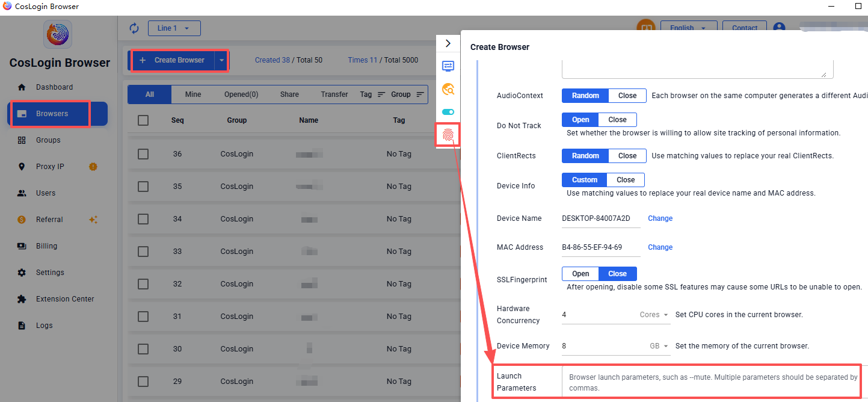
Task: Click the Referral coin icon
Action: pyautogui.click(x=22, y=220)
